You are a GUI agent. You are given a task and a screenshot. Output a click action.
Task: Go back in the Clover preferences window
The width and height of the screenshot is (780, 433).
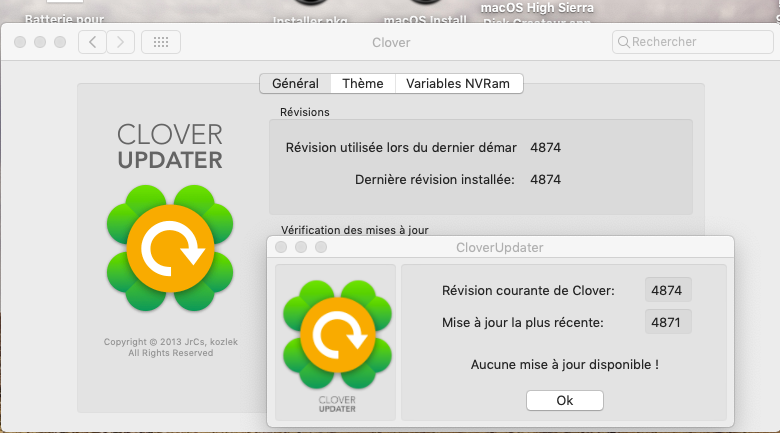[x=93, y=42]
